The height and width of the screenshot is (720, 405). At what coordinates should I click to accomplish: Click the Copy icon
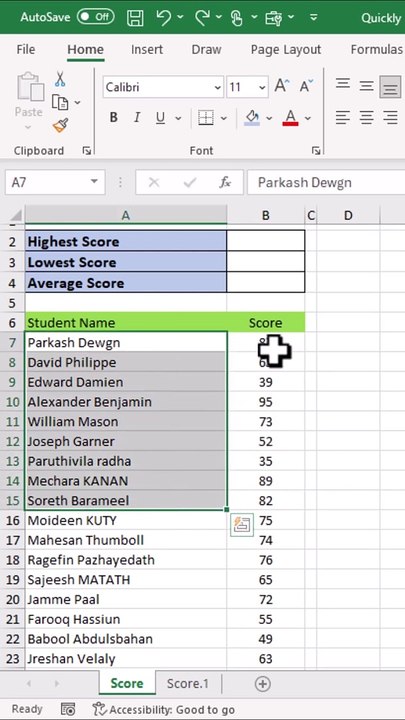(x=60, y=102)
